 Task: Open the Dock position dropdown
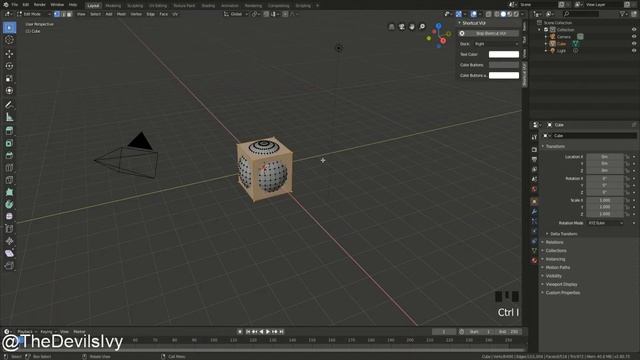pos(496,44)
